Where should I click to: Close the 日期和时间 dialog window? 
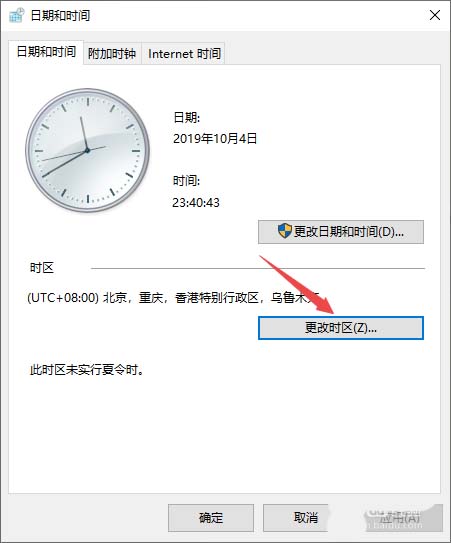click(x=435, y=16)
